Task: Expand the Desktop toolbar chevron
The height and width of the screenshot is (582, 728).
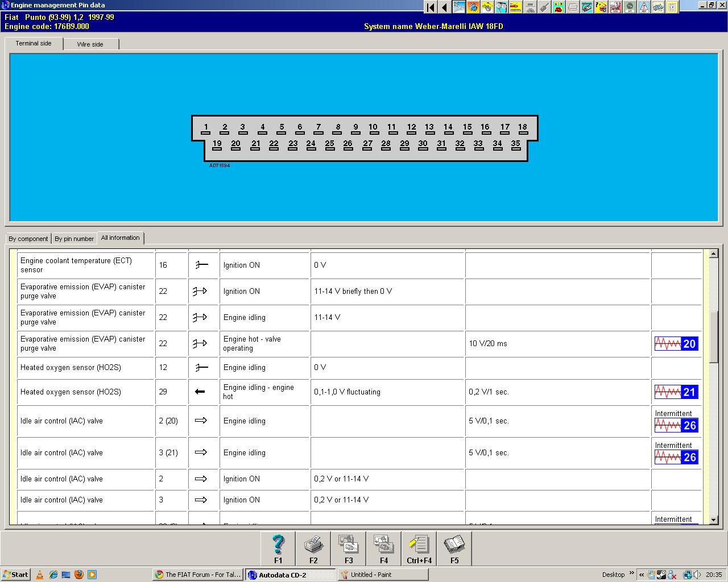Action: tap(632, 573)
